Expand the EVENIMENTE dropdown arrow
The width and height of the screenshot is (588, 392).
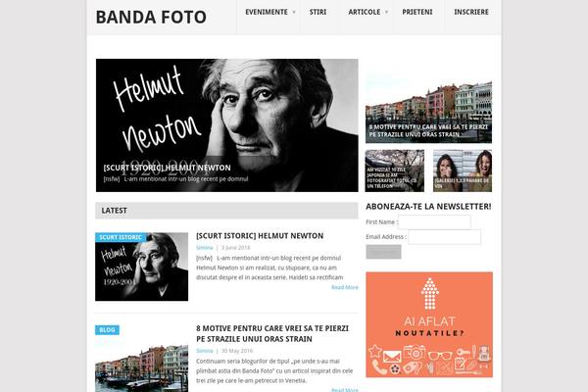tap(294, 12)
